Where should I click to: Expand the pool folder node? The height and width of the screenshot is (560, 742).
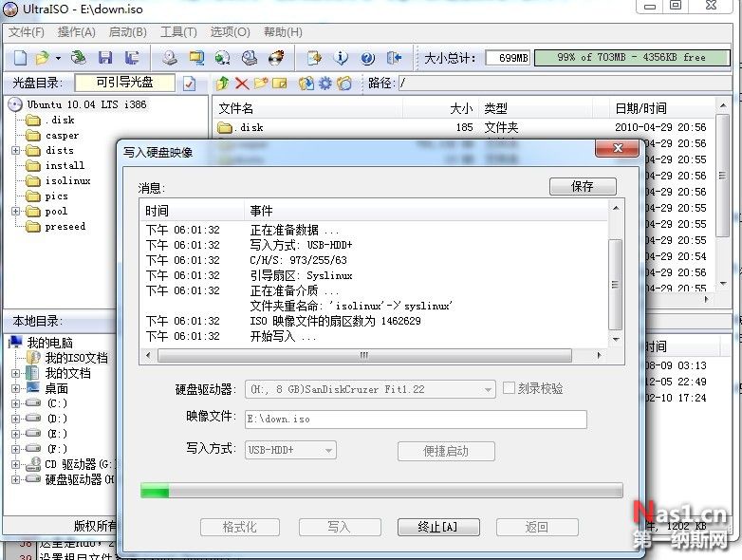(x=15, y=211)
